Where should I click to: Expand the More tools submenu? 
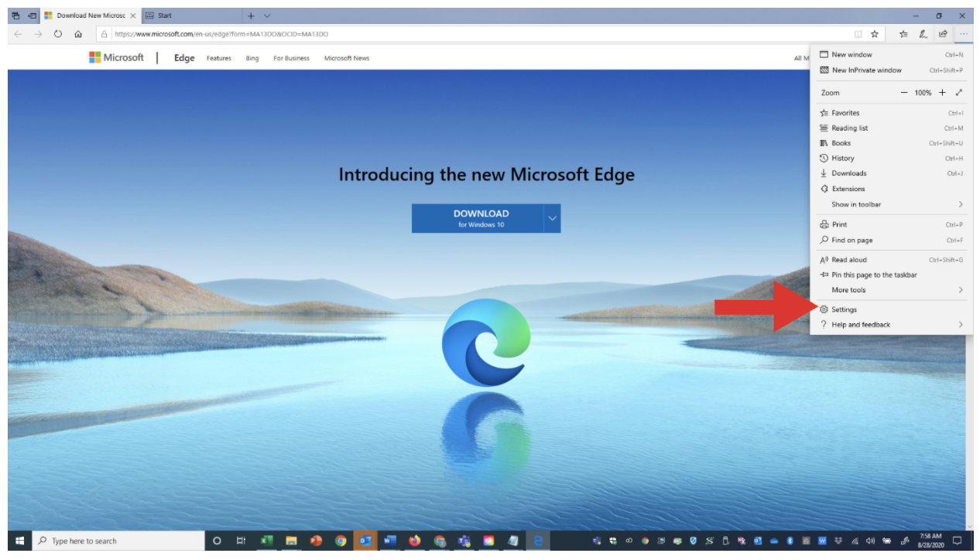[960, 290]
